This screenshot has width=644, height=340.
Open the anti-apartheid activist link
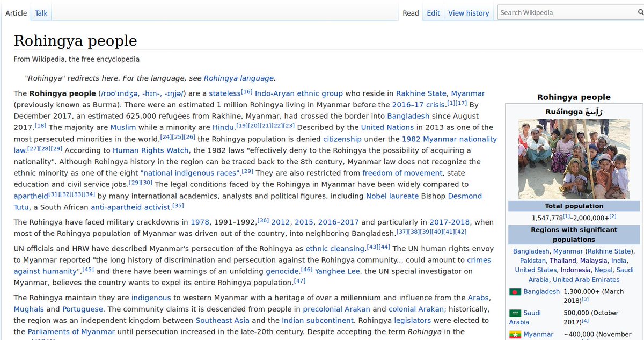(x=130, y=207)
